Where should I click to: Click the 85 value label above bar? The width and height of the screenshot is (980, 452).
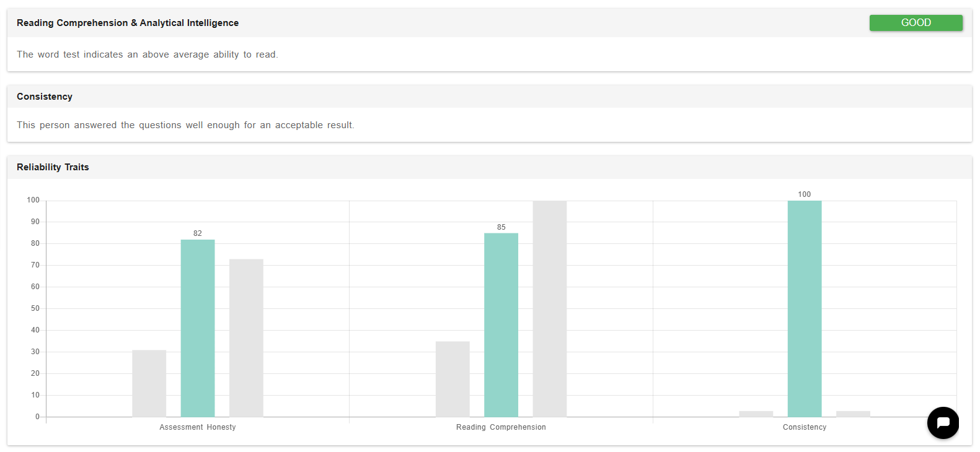pyautogui.click(x=501, y=227)
